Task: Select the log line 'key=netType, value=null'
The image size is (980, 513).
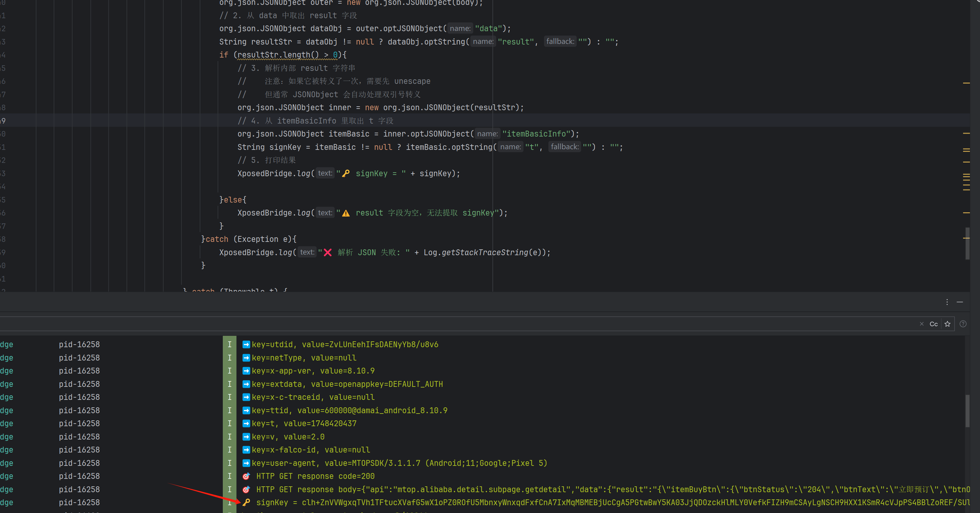Action: click(304, 358)
